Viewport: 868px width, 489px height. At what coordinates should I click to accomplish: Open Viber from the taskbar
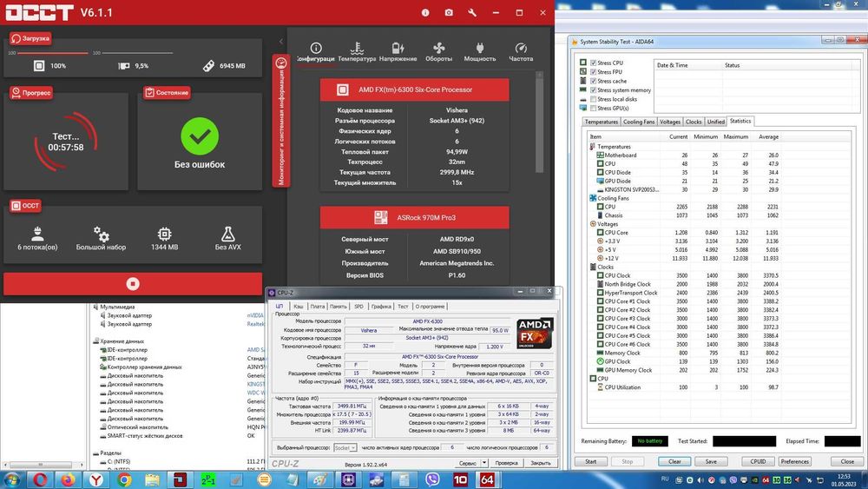(431, 479)
